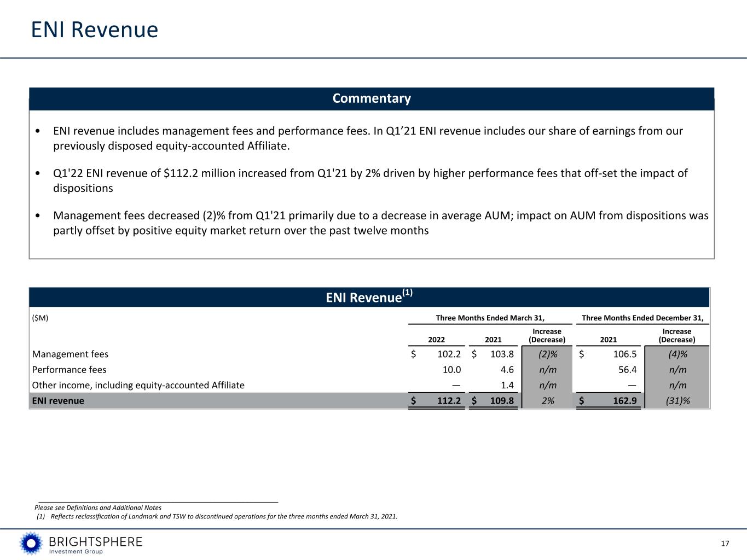747x560 pixels.
Task: Select the BrightSphere Investment Group wordmark
Action: click(x=96, y=545)
